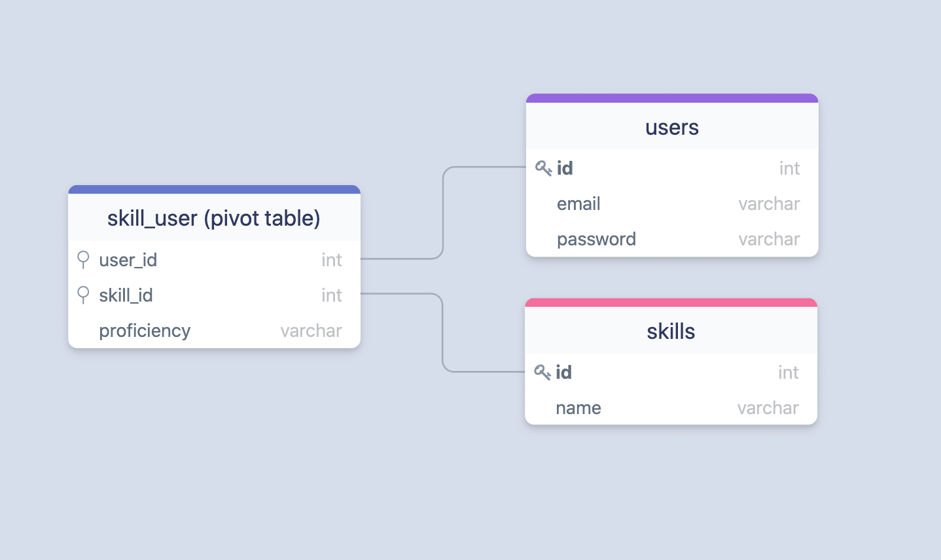Screen dimensions: 941x560
Task: Select the relationship line connecting to skills id
Action: pos(443,334)
